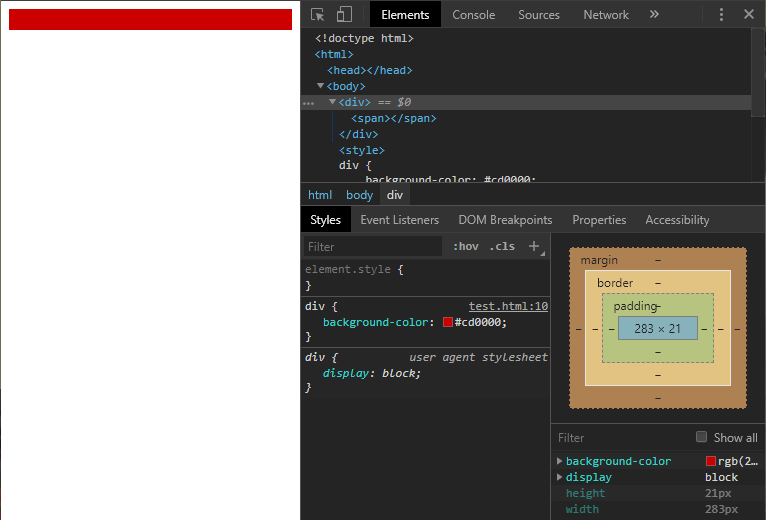Select html in the breadcrumb bar

pos(320,195)
